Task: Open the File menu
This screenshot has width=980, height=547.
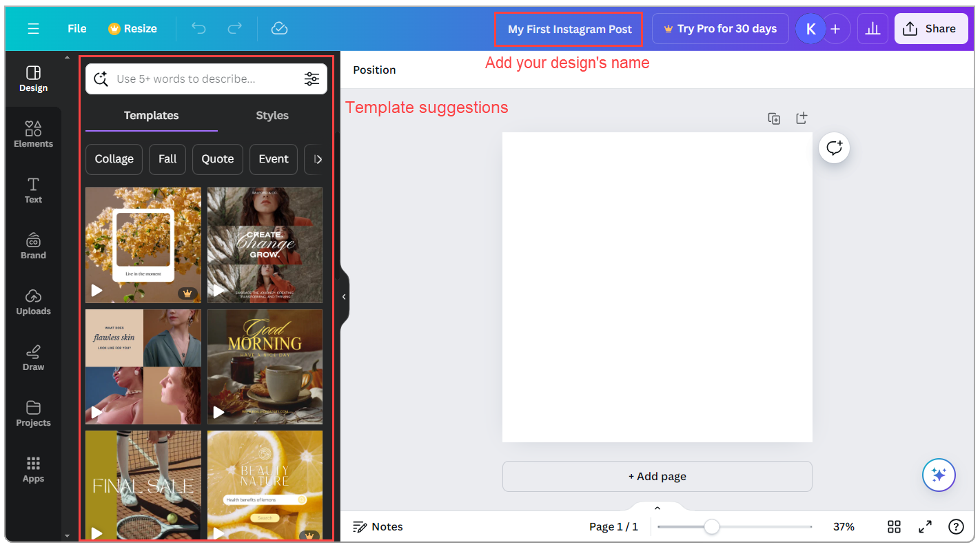Action: coord(76,28)
